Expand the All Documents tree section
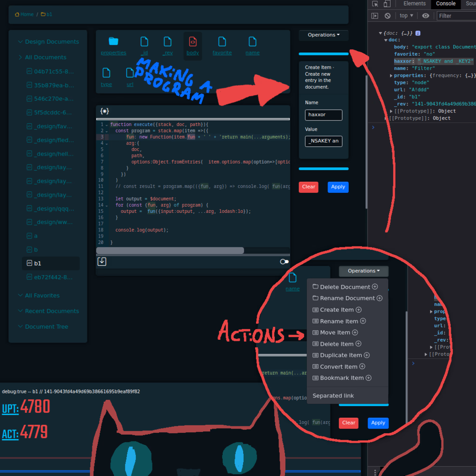Image resolution: width=476 pixels, height=476 pixels. (20, 57)
